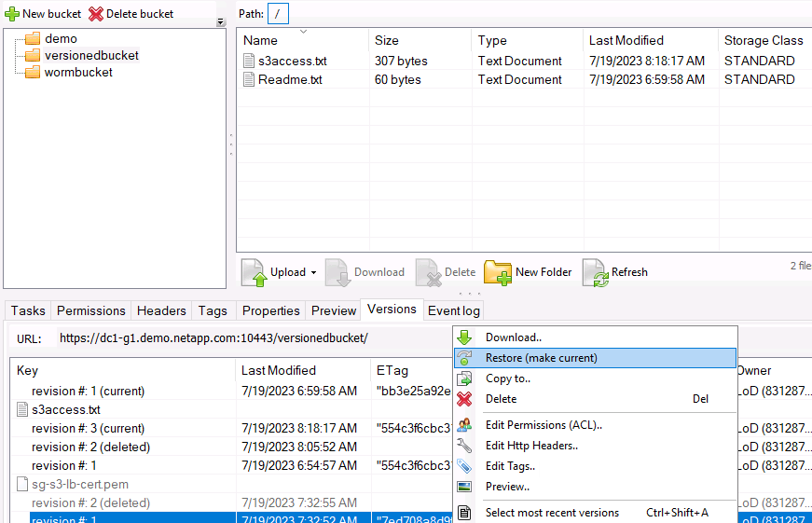The width and height of the screenshot is (812, 523).
Task: Select the Versions tab
Action: [x=392, y=310]
